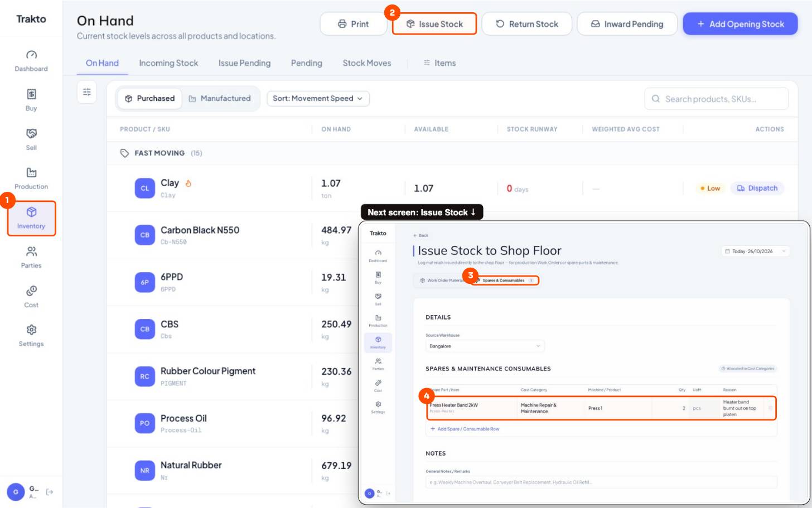Click the RC avatar for Rubber Colour Pigment
This screenshot has height=508, width=812.
pos(144,376)
